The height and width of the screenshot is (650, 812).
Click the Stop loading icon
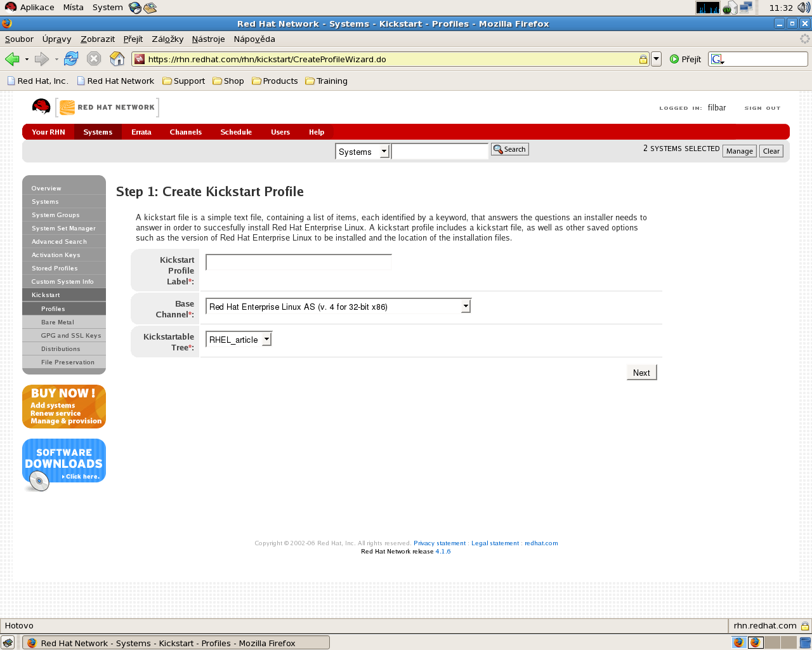[x=94, y=59]
